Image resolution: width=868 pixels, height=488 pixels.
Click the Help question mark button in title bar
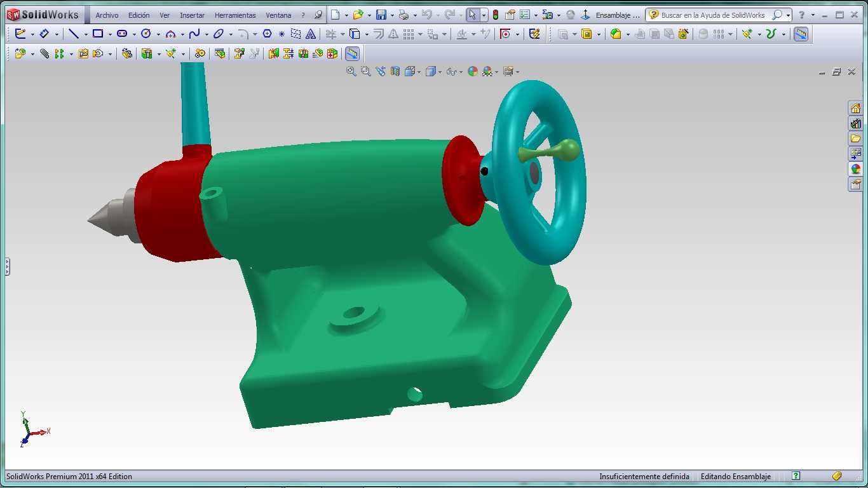pos(802,15)
